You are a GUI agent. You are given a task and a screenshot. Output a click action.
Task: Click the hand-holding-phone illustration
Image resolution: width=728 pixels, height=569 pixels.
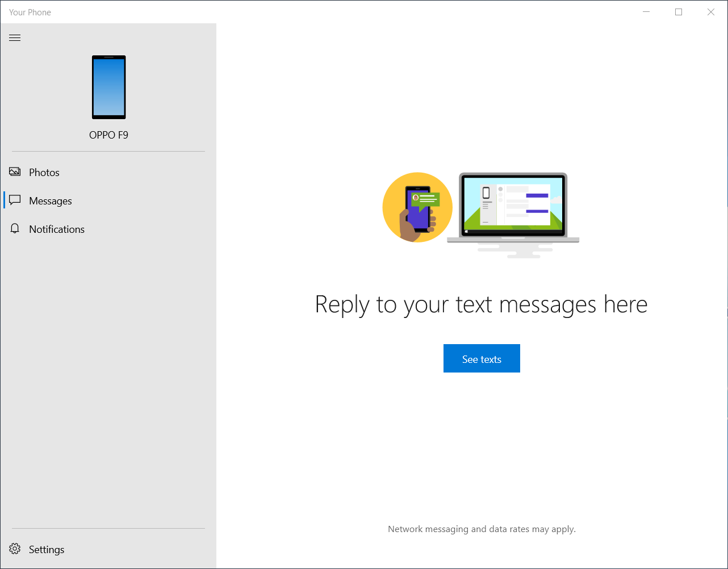pos(417,208)
